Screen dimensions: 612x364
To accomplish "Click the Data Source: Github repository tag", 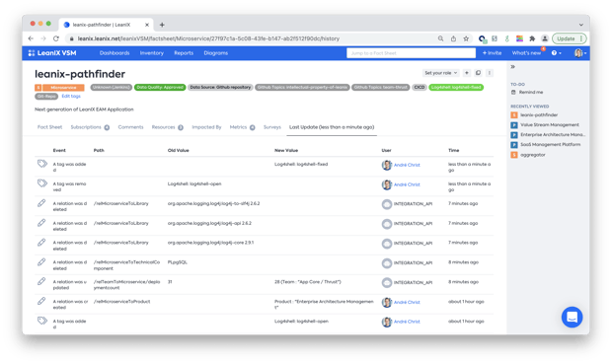I will coord(220,88).
